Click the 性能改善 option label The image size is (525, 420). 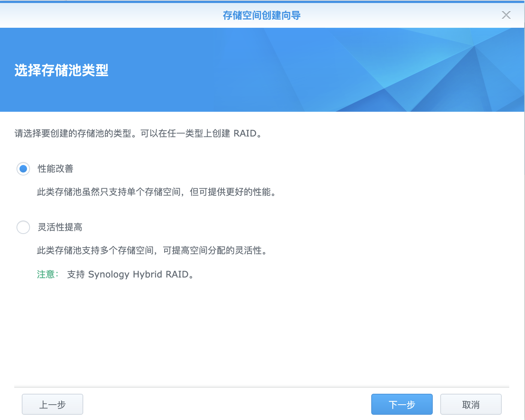coord(55,169)
